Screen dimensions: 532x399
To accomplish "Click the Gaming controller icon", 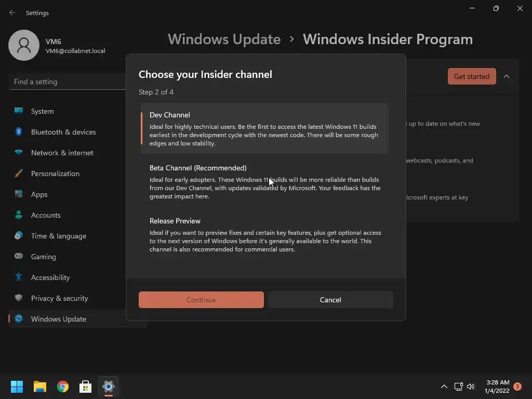I will [x=19, y=256].
